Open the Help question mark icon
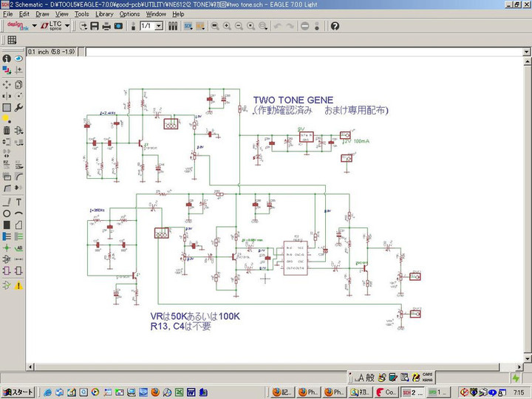The image size is (532, 399). coord(335,26)
